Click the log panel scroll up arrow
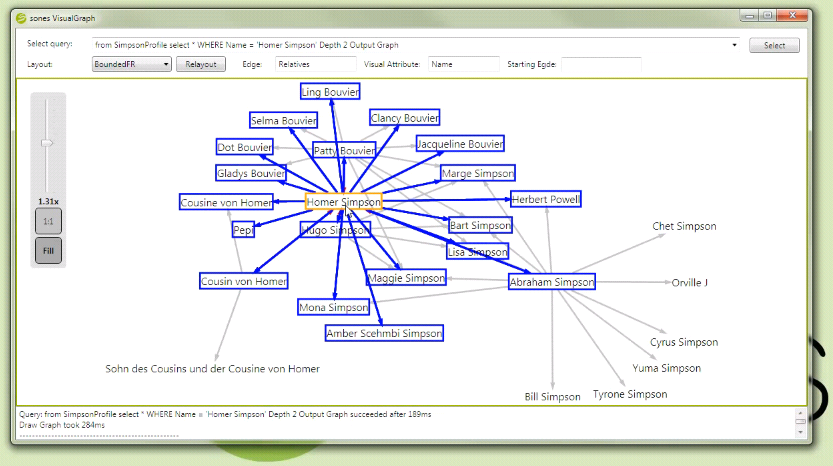Viewport: 833px width, 466px height. pos(801,413)
